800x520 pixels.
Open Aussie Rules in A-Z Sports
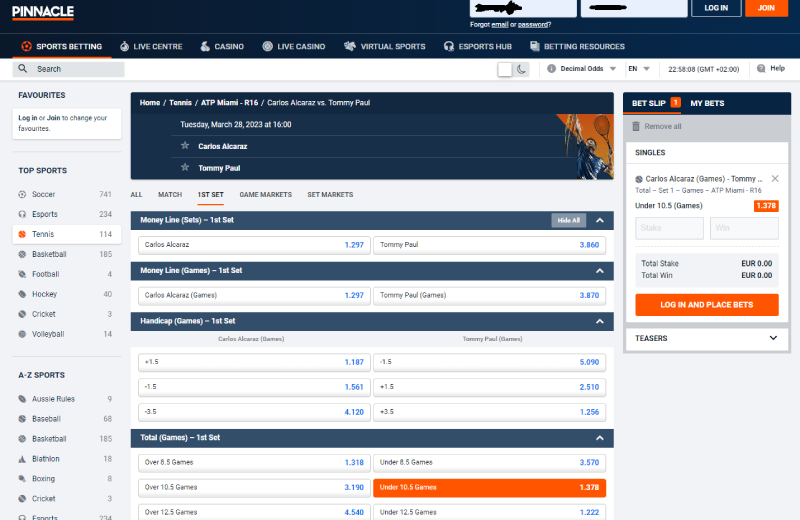(x=66, y=399)
